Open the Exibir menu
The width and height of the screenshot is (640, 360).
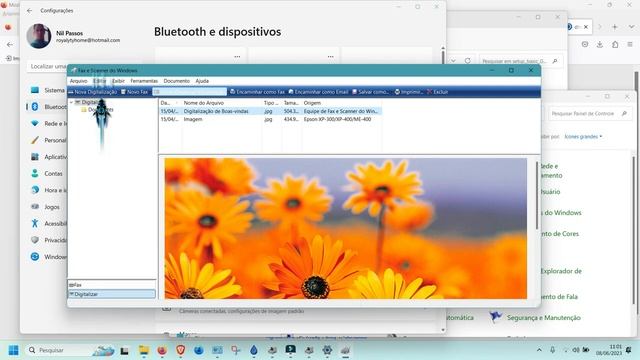(118, 81)
